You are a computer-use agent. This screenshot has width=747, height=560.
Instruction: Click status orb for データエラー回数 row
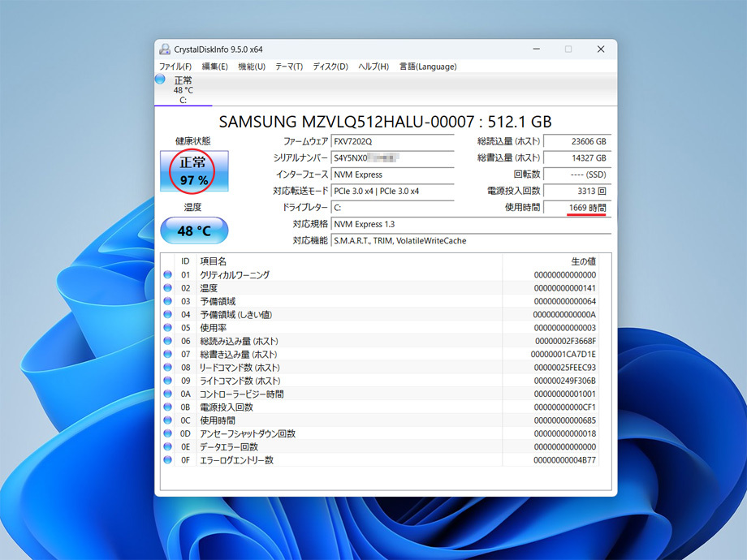click(168, 446)
